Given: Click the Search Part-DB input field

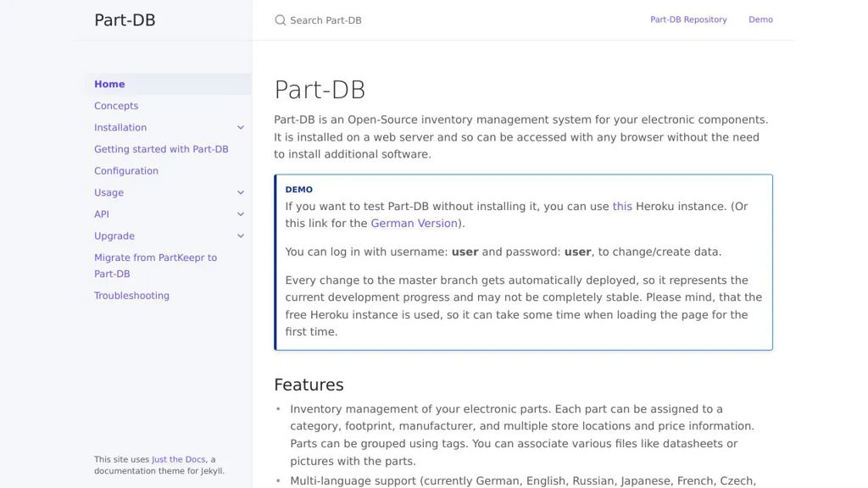Looking at the screenshot, I should (x=424, y=20).
